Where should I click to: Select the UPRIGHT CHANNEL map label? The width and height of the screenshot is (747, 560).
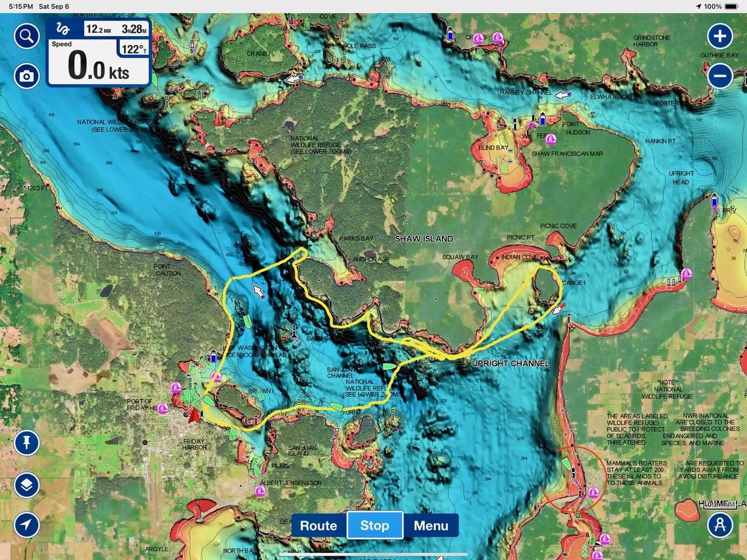[511, 363]
